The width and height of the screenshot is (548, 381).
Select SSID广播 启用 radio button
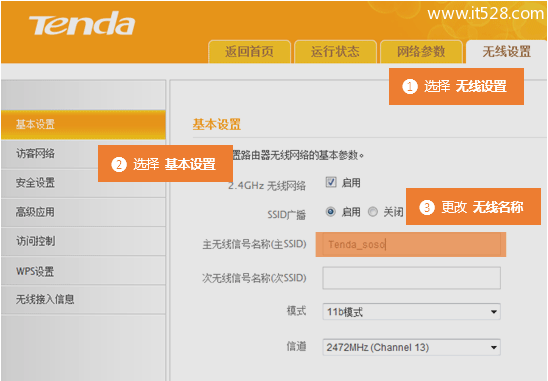[x=331, y=211]
